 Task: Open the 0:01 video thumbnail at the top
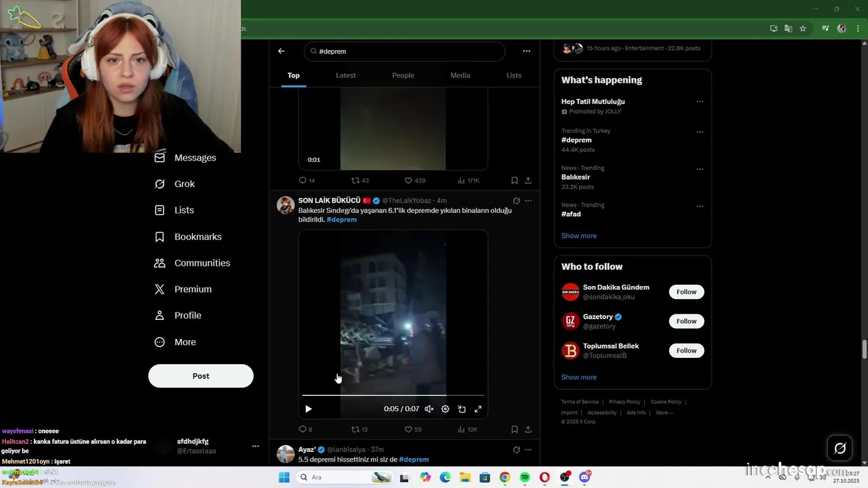(x=393, y=128)
